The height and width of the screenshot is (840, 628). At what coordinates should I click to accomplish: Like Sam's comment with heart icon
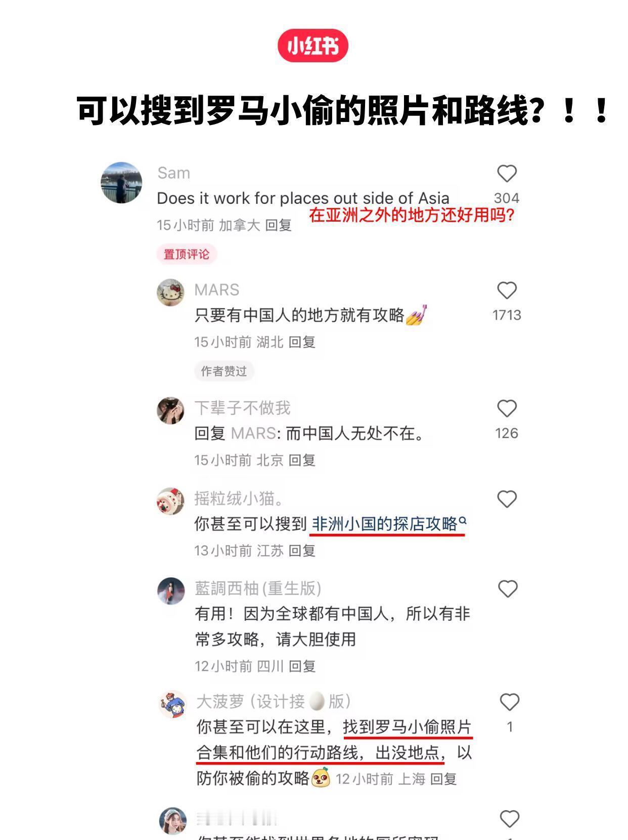click(507, 174)
